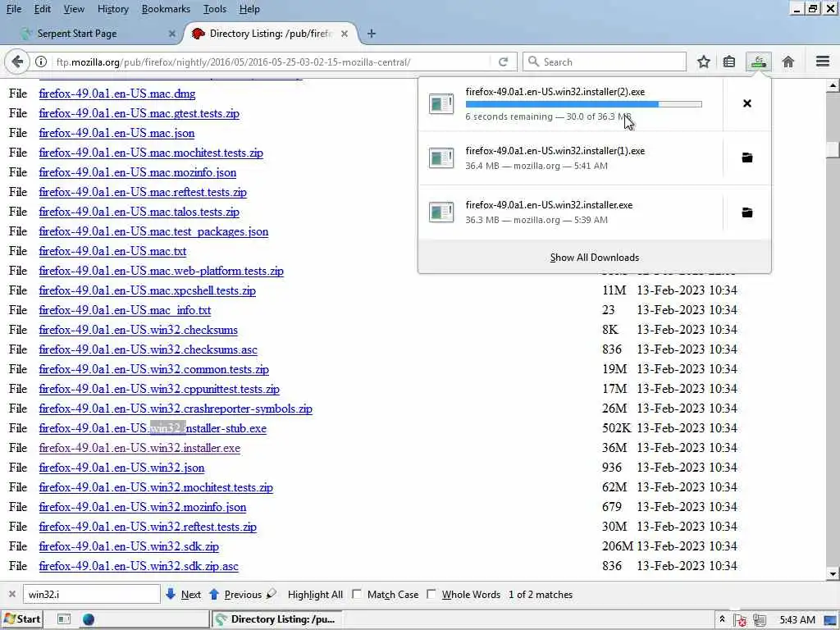This screenshot has height=630, width=840.
Task: Bookmark this page with the star icon
Action: pyautogui.click(x=703, y=62)
